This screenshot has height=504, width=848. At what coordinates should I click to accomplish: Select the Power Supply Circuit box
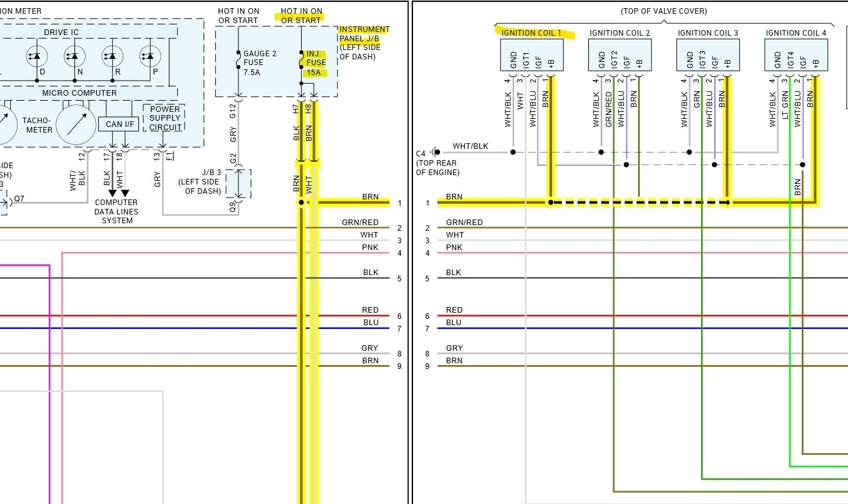click(x=165, y=118)
